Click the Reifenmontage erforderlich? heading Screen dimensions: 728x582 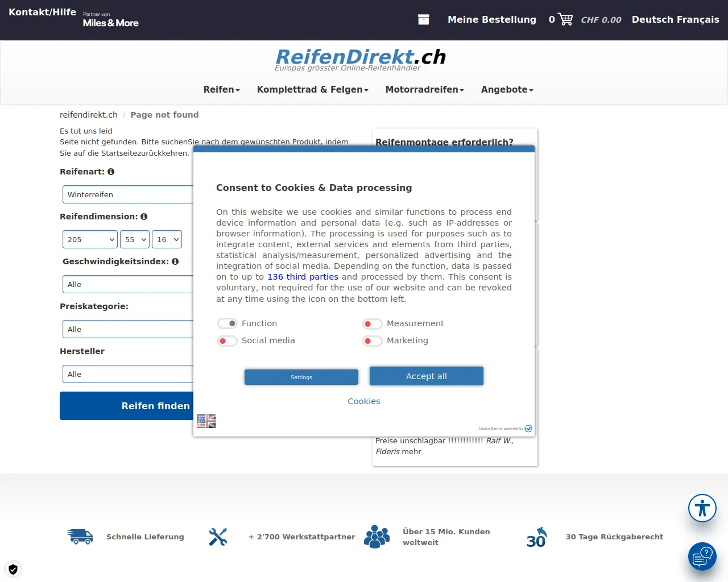(x=444, y=141)
